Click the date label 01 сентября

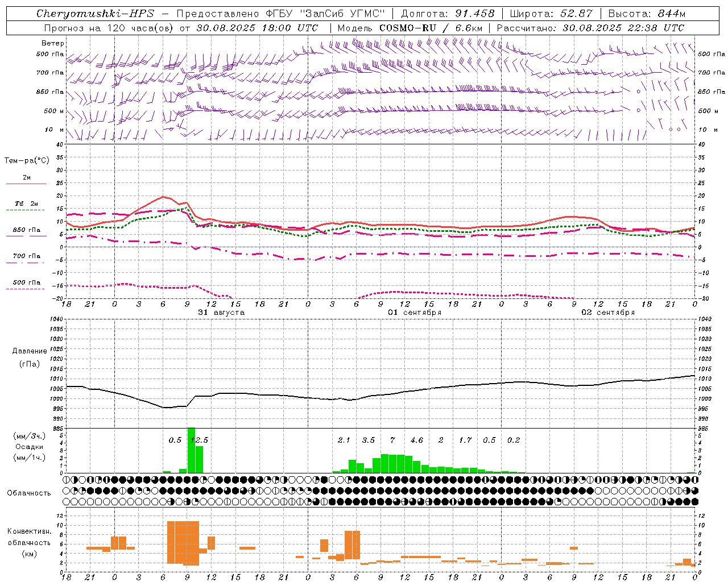(x=415, y=313)
